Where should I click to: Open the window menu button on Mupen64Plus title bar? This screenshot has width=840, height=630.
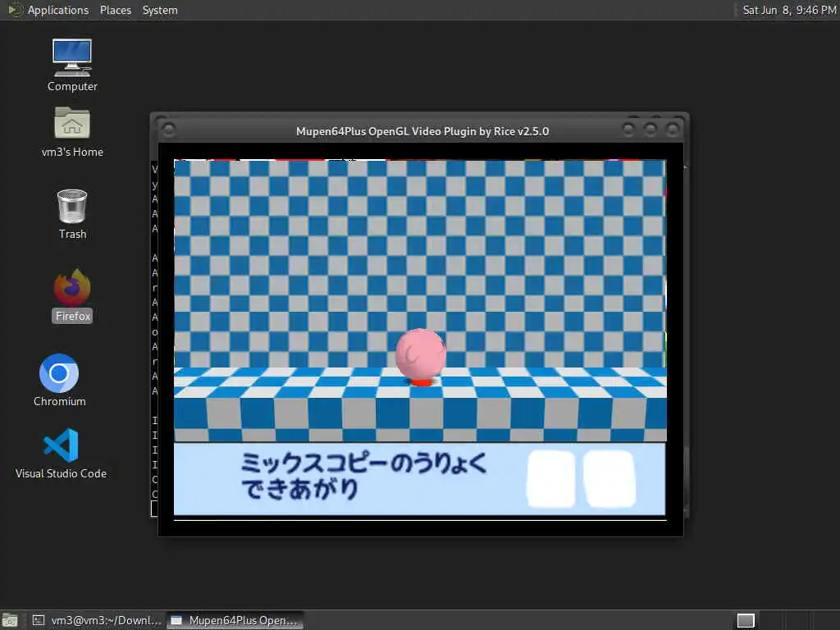[168, 130]
